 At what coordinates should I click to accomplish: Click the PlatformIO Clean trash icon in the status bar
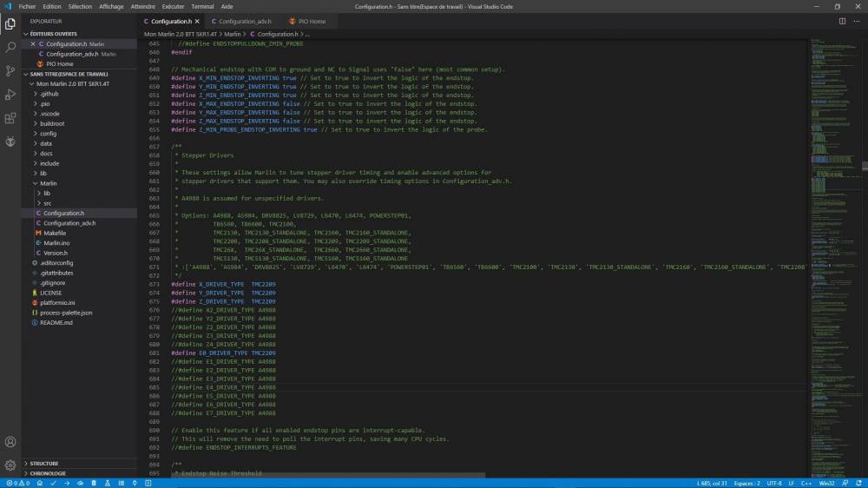(x=94, y=483)
